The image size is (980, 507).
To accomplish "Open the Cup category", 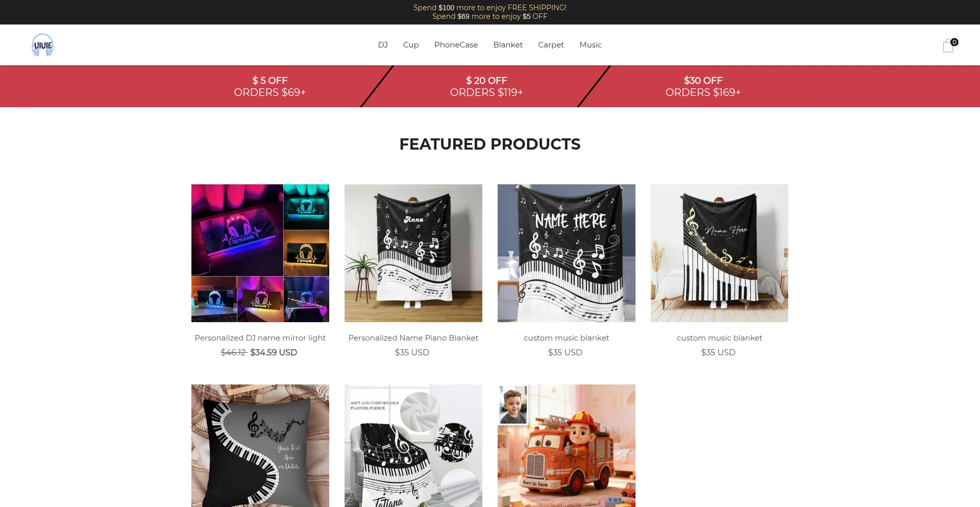I will click(411, 45).
